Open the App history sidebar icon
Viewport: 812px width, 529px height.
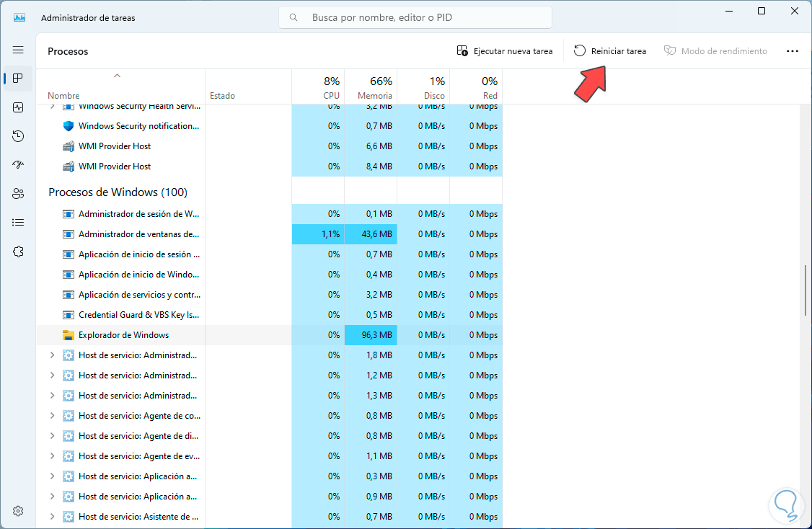pyautogui.click(x=18, y=136)
